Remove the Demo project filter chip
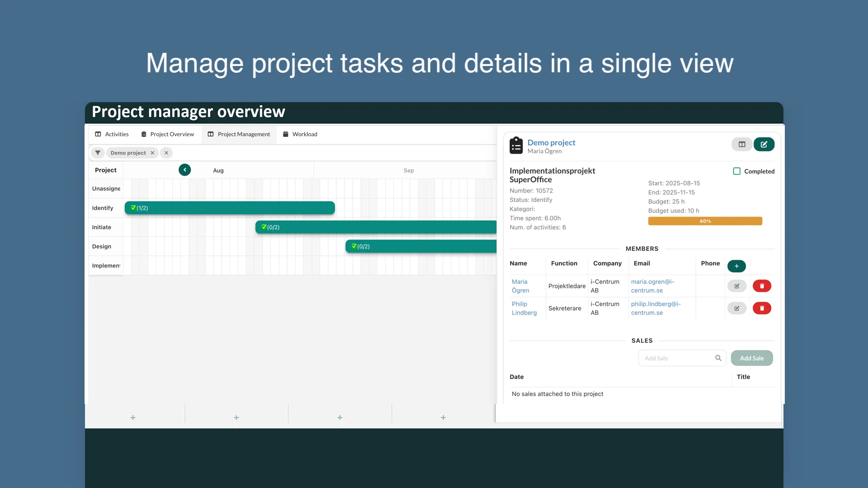Screen dimensions: 868x488 pos(152,153)
